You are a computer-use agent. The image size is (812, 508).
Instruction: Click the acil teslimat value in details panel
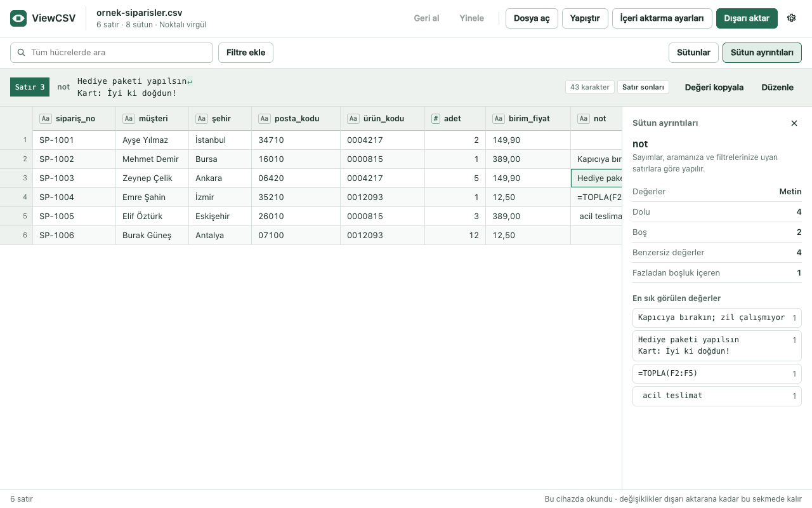click(x=717, y=396)
